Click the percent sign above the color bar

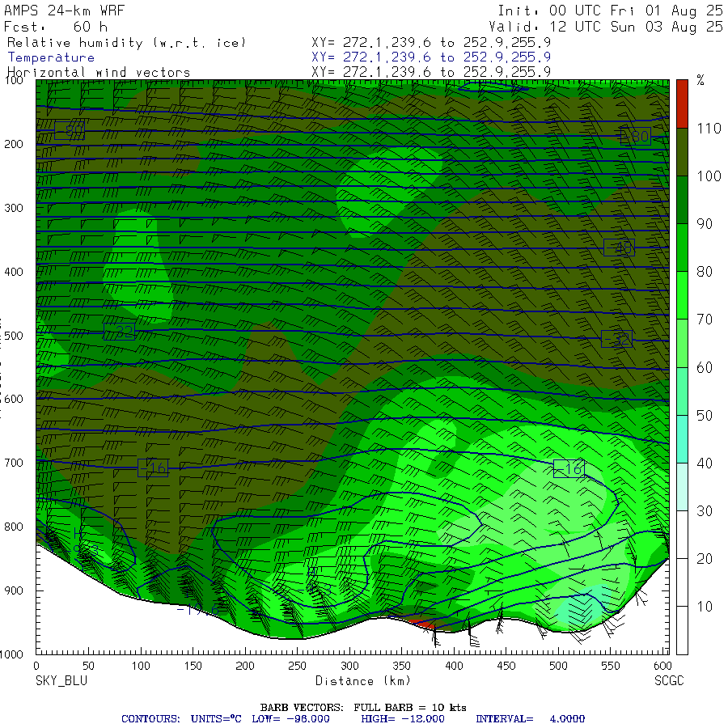pyautogui.click(x=700, y=80)
